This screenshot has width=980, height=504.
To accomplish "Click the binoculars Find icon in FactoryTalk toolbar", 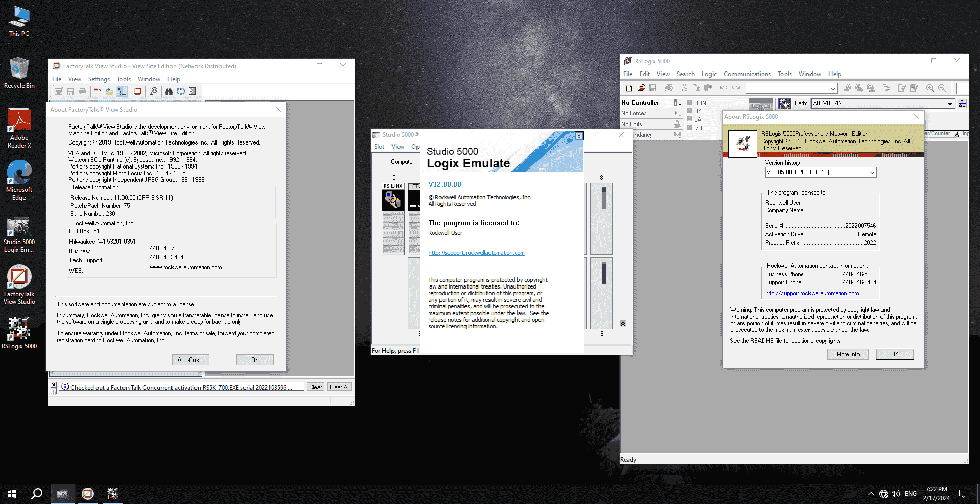I will click(x=168, y=91).
